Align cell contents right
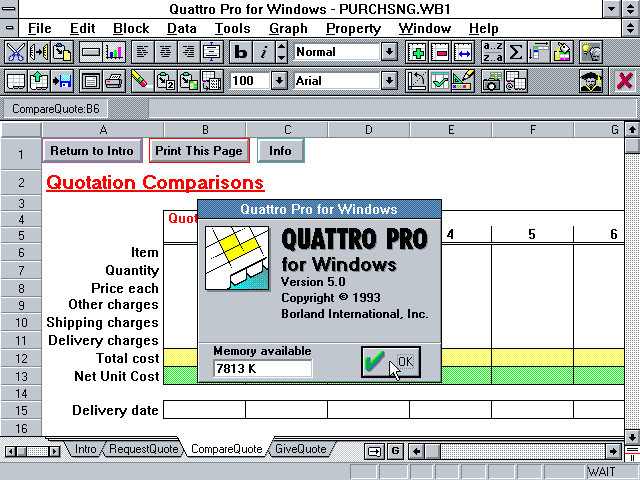 [x=188, y=52]
